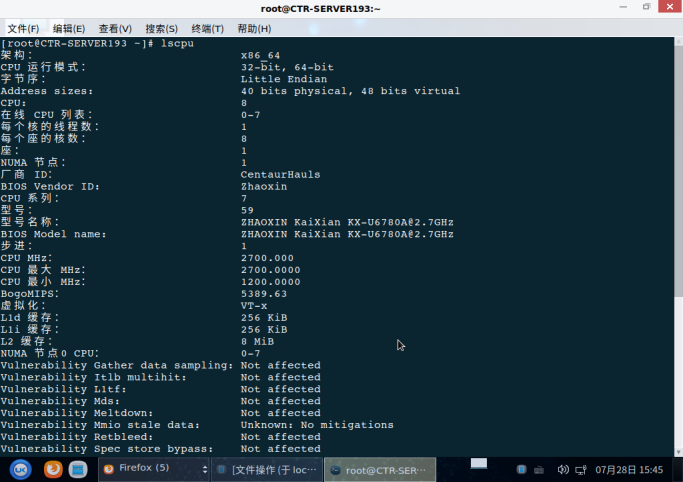This screenshot has width=683, height=482.
Task: Open the 编辑(E) menu
Action: [69, 29]
